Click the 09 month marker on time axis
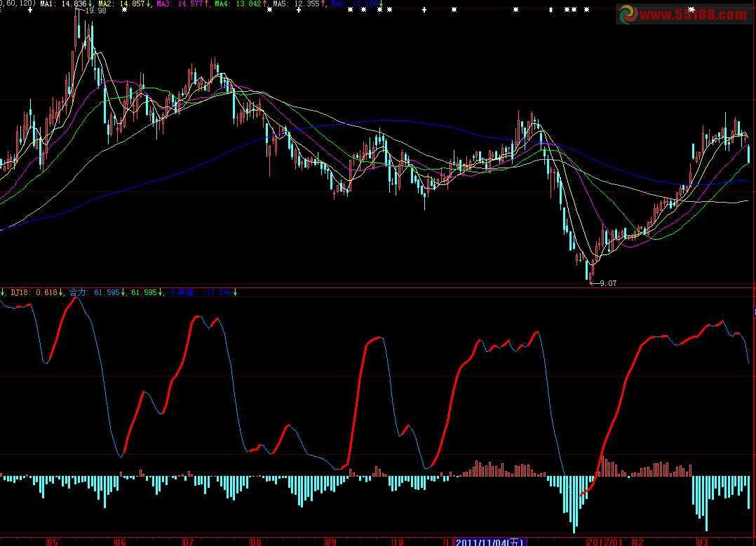The height and width of the screenshot is (546, 756). pyautogui.click(x=330, y=542)
